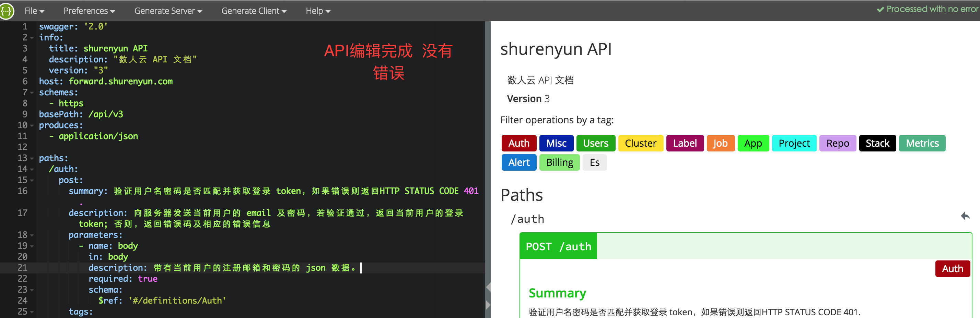Click the in: body line
Viewport: 980px width, 318px height.
point(108,257)
